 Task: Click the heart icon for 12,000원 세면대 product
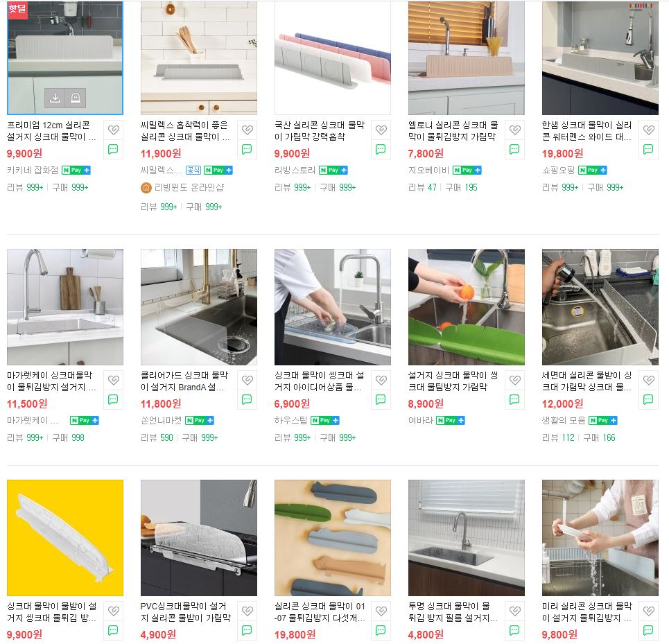[648, 380]
